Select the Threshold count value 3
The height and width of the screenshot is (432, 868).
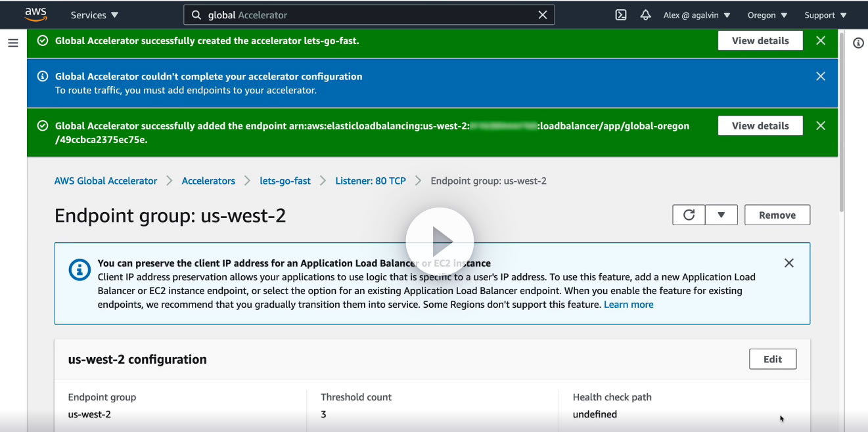pyautogui.click(x=323, y=414)
